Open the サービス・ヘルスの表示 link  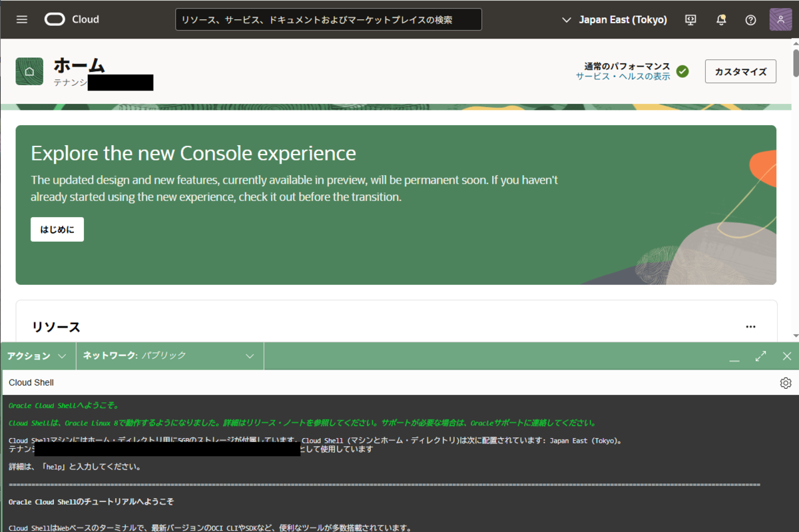(x=623, y=77)
